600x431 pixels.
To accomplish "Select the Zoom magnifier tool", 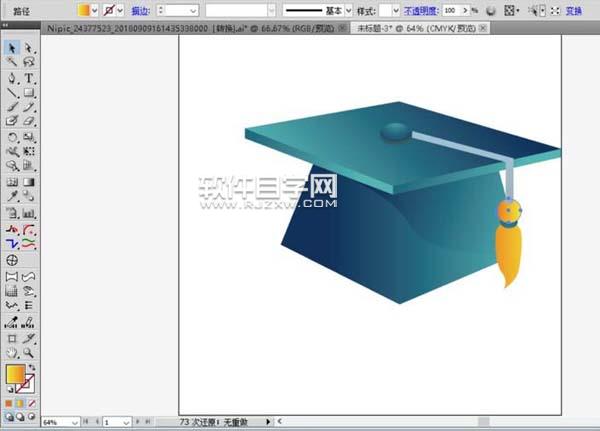I will click(x=29, y=353).
